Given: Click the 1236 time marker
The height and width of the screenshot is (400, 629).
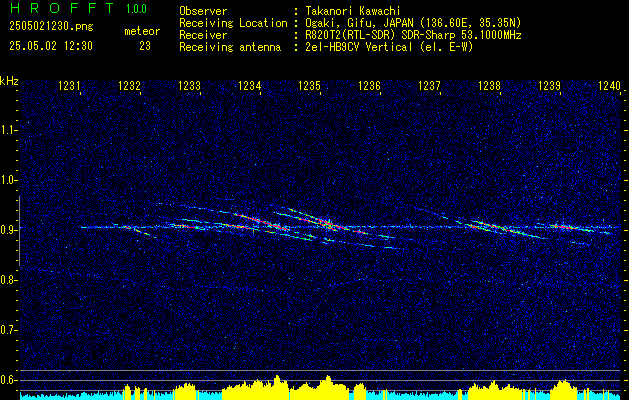Looking at the screenshot, I should tap(369, 86).
